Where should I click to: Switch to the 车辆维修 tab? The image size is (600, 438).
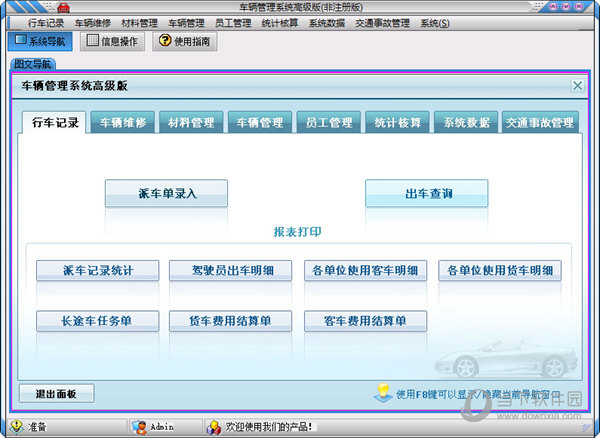point(123,123)
